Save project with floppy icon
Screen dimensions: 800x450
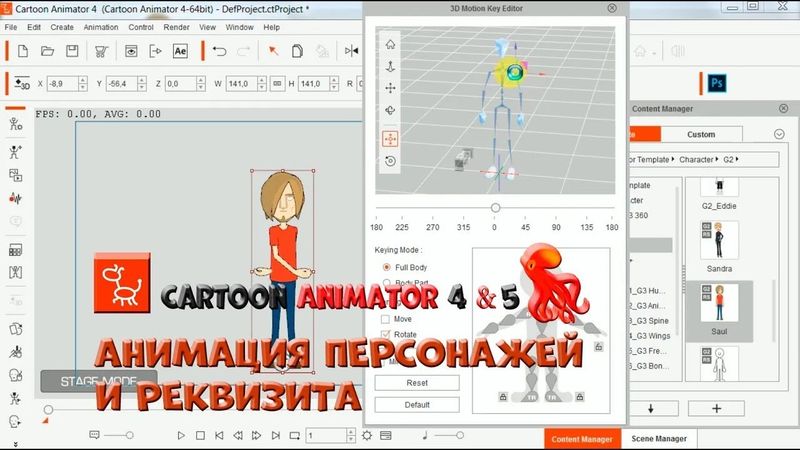[72, 51]
